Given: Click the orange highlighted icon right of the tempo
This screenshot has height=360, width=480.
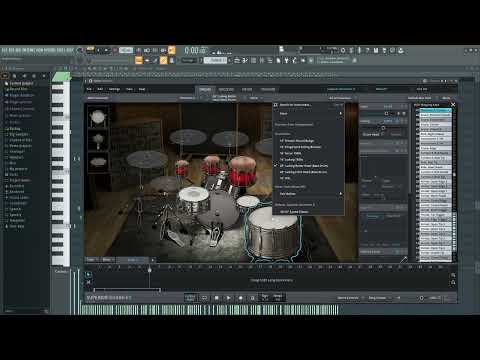Looking at the screenshot, I should [171, 50].
